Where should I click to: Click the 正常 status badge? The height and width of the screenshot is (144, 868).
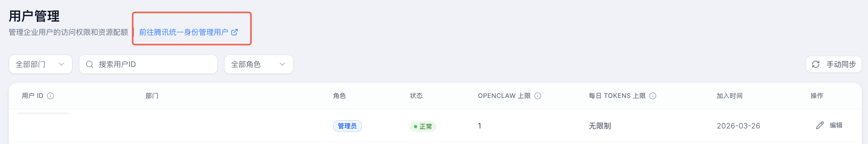click(x=423, y=126)
